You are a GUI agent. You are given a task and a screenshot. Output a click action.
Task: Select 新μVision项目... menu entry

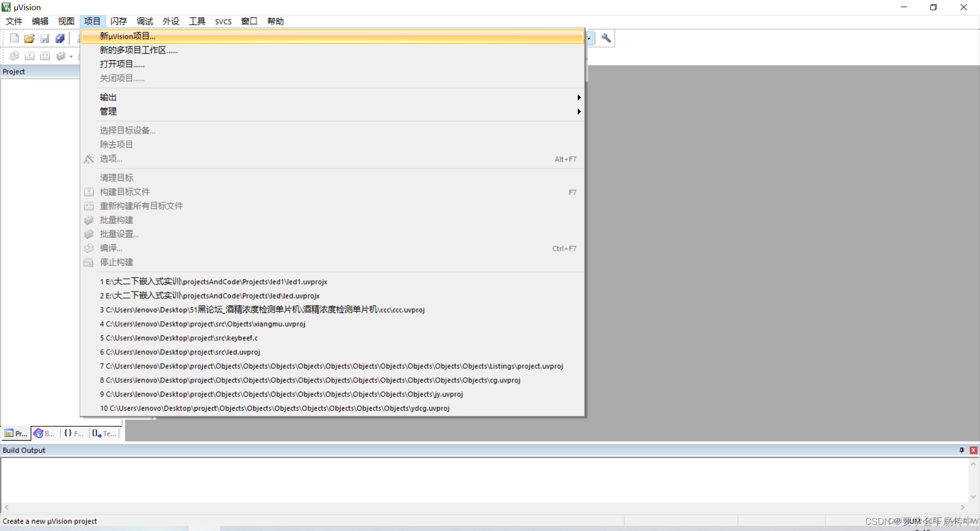[332, 36]
